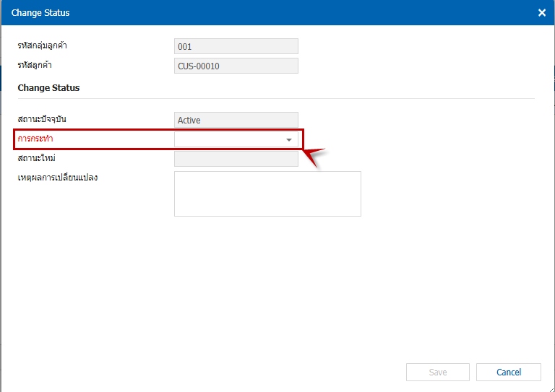This screenshot has width=555, height=392.
Task: Click the red arrow pointer annotation
Action: (x=315, y=156)
